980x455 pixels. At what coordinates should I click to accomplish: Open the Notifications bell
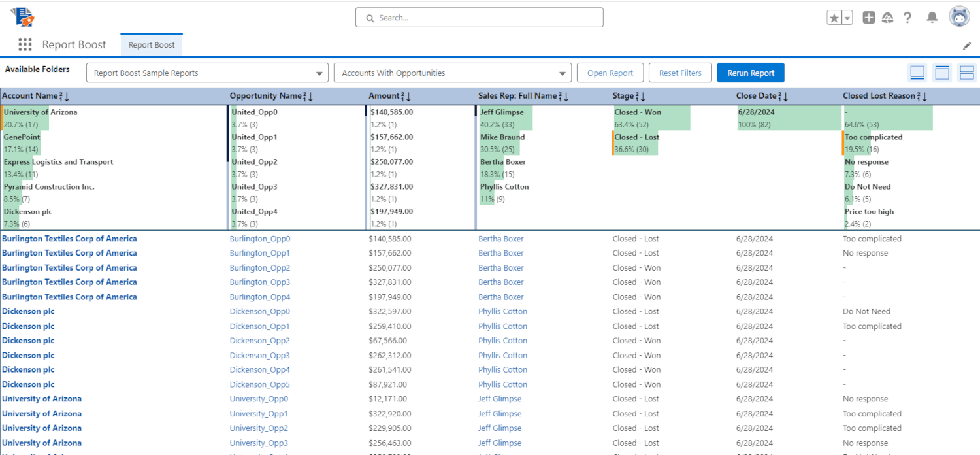[x=932, y=18]
